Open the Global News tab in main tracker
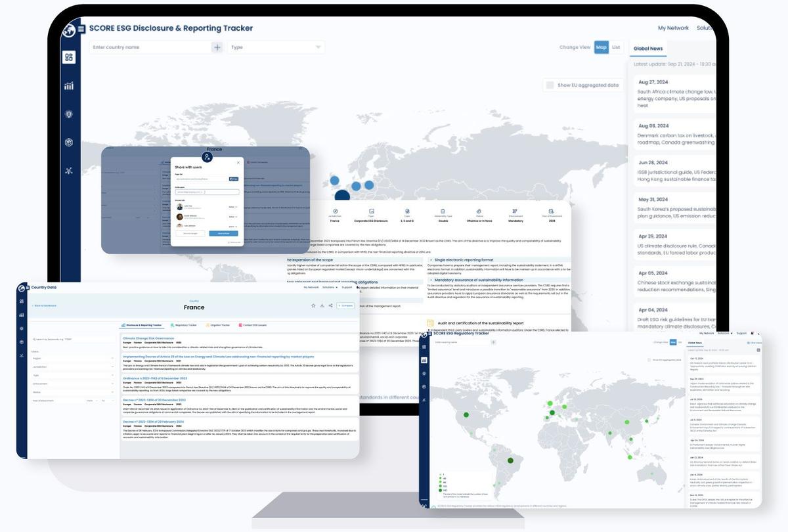This screenshot has height=532, width=788. point(647,49)
